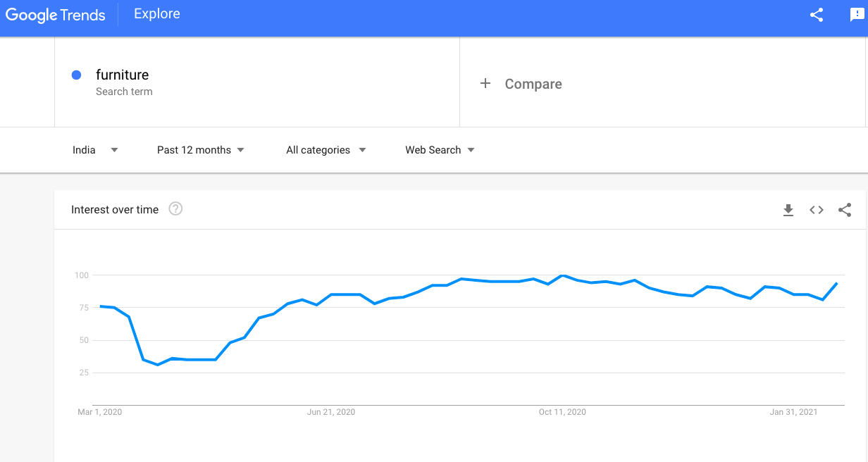The image size is (868, 462).
Task: Expand the Past 12 months time filter
Action: 201,150
